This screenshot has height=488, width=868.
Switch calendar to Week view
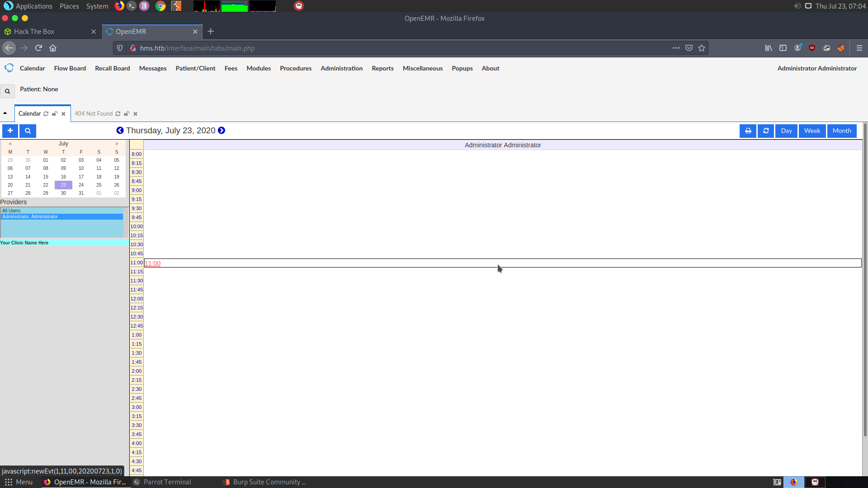click(x=812, y=131)
